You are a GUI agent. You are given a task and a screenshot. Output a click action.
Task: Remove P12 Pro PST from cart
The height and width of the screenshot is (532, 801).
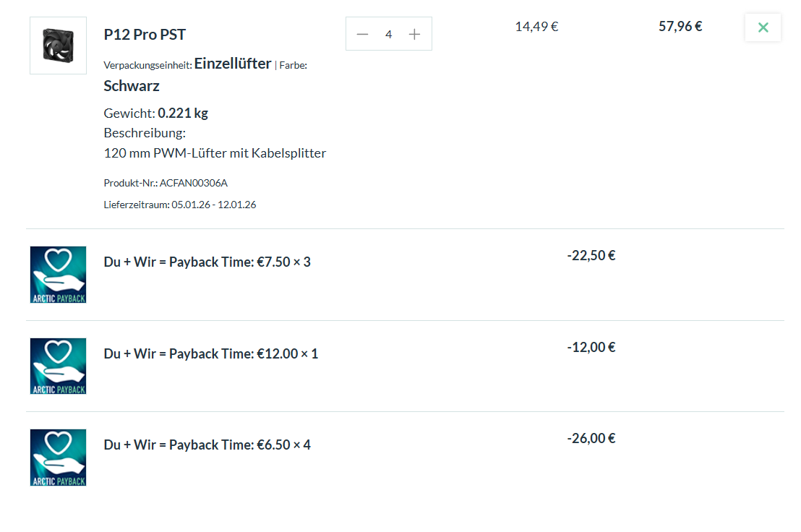[x=763, y=28]
